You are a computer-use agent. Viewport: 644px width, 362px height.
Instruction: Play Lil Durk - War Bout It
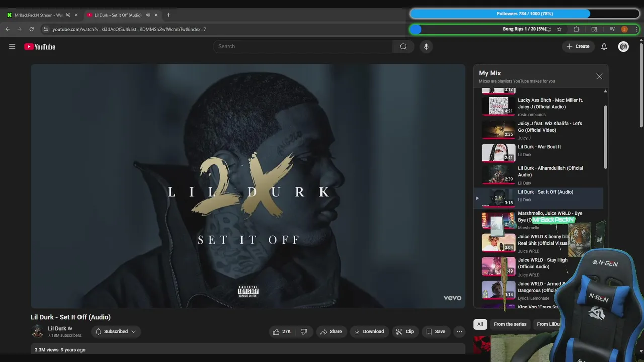[x=539, y=153]
